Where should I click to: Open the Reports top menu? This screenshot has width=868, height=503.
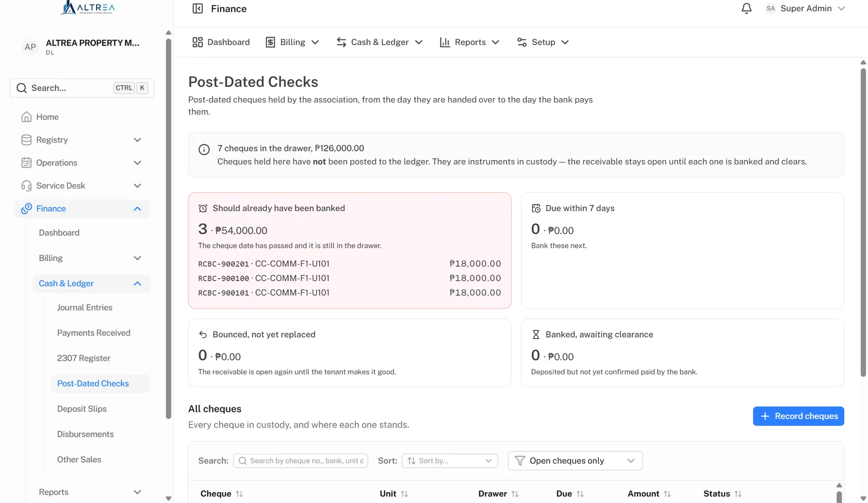[x=469, y=42]
